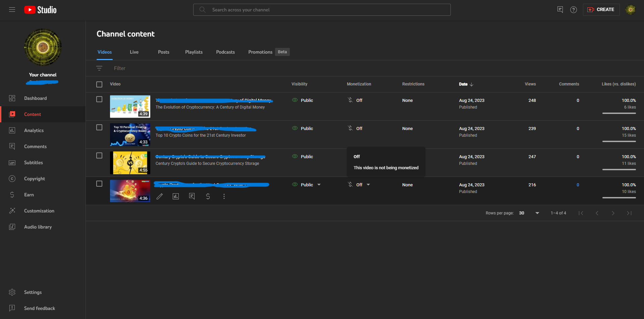This screenshot has height=319, width=644.
Task: Open Subtitles in the sidebar
Action: point(43,163)
